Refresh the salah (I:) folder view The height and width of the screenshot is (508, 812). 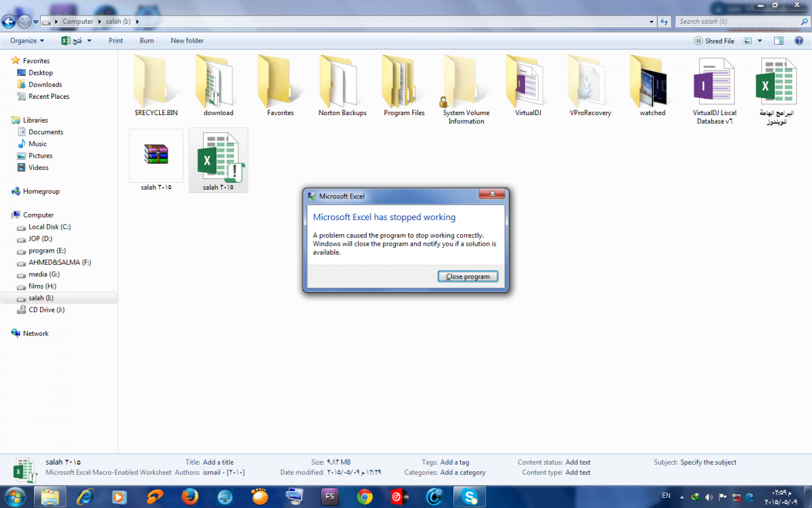664,22
